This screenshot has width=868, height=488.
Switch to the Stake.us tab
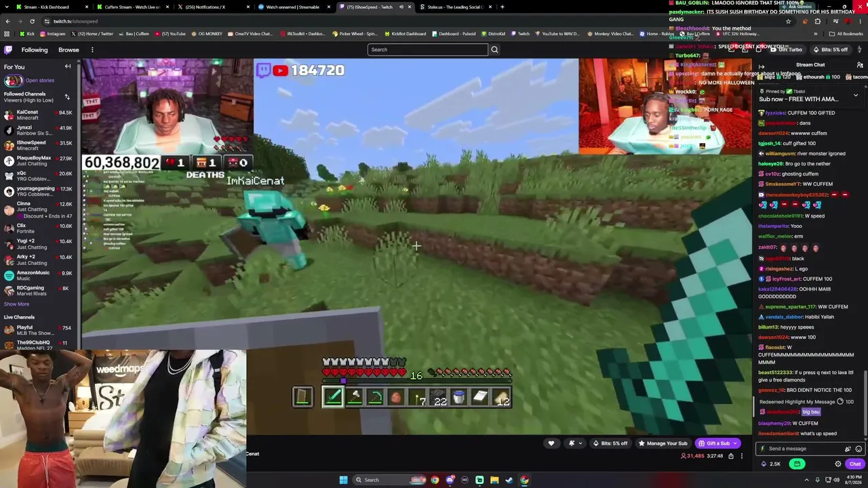[x=454, y=7]
